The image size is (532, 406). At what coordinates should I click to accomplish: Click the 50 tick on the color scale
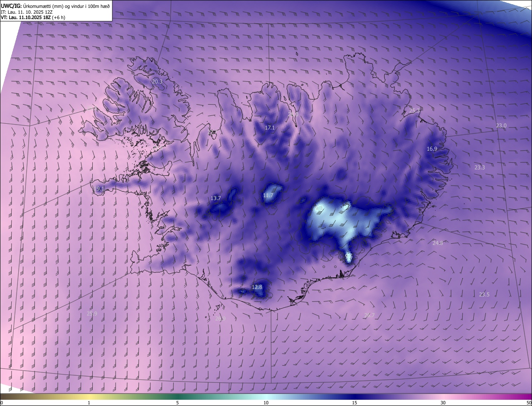(529, 403)
